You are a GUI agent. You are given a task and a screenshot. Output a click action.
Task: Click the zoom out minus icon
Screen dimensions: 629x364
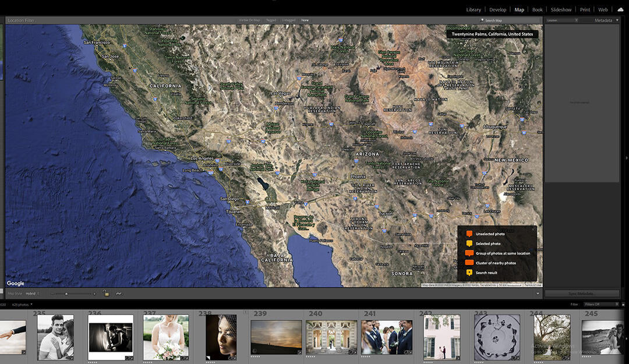tap(52, 294)
